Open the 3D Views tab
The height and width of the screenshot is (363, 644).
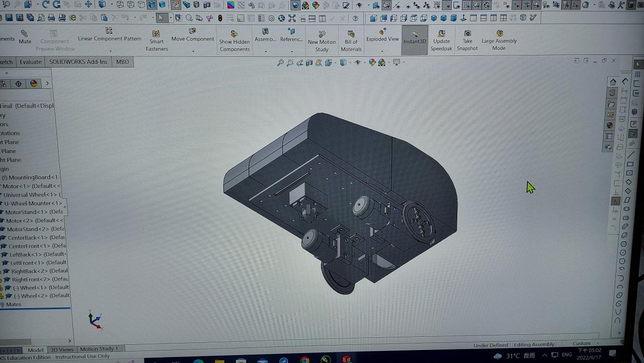click(x=62, y=349)
